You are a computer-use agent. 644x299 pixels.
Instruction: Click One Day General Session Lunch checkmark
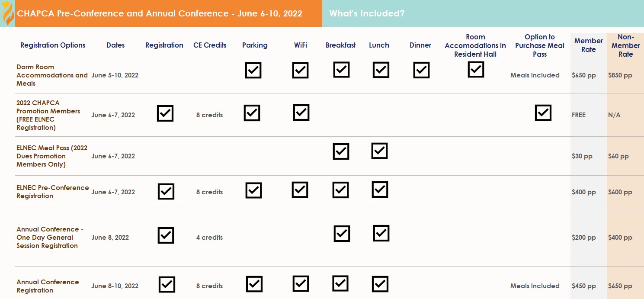381,233
